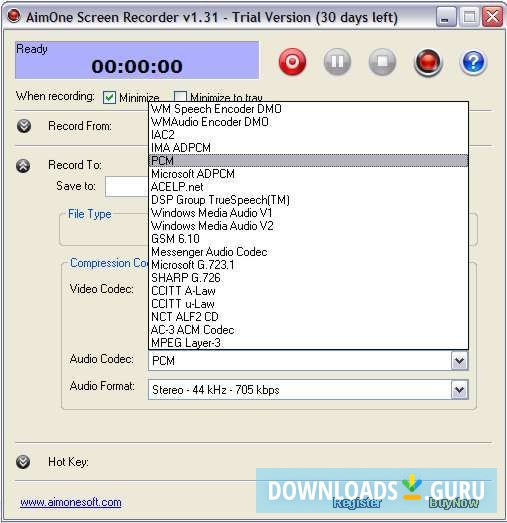Close the AimOne Screen Recorder window
507x523 pixels.
point(492,17)
